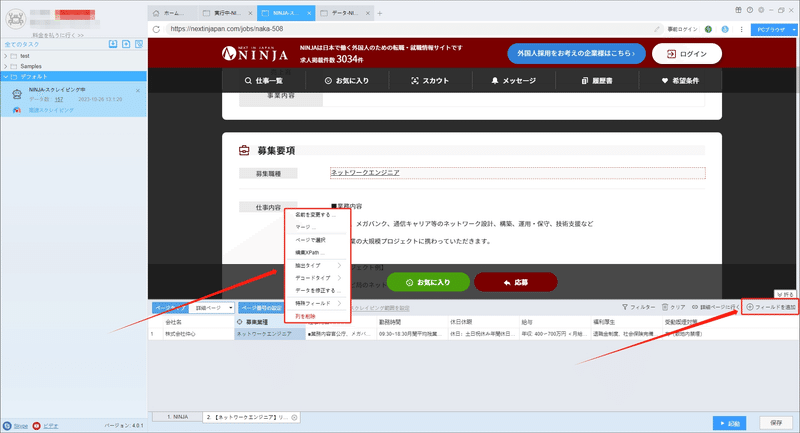Click 履歴書 in site navigation
Image resolution: width=800 pixels, height=433 pixels.
pos(597,81)
